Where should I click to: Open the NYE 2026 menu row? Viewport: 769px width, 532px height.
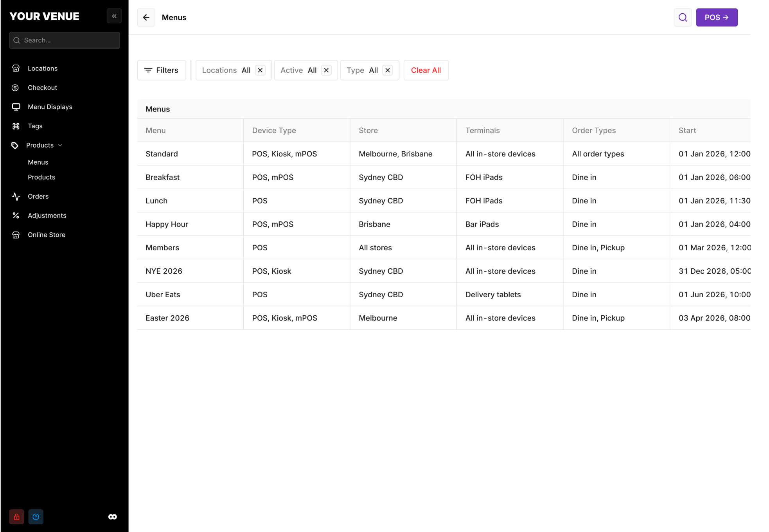pos(444,271)
